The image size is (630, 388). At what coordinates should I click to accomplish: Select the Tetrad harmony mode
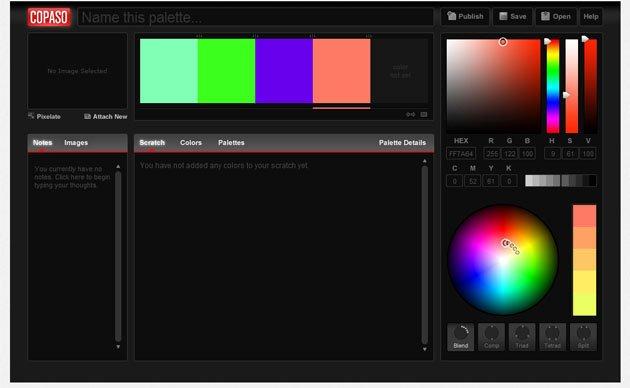click(x=552, y=337)
